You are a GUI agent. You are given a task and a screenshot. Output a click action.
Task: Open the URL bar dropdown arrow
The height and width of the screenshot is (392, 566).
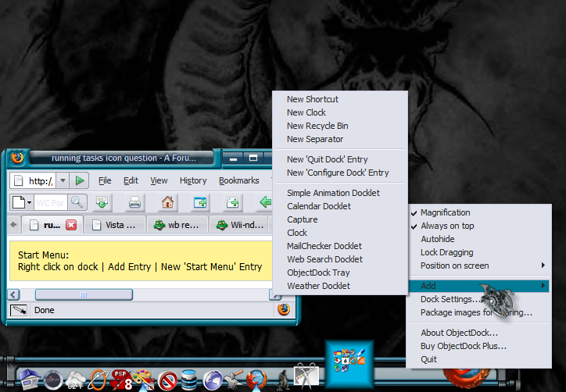(63, 180)
